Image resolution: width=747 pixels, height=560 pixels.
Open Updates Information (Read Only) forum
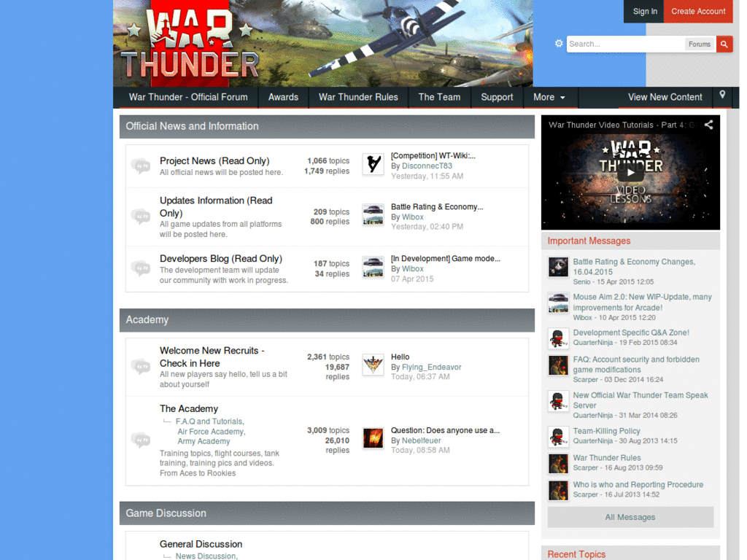point(216,206)
